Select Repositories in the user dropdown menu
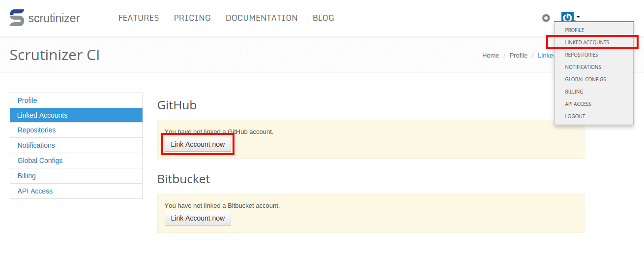644x258 pixels. coord(582,55)
